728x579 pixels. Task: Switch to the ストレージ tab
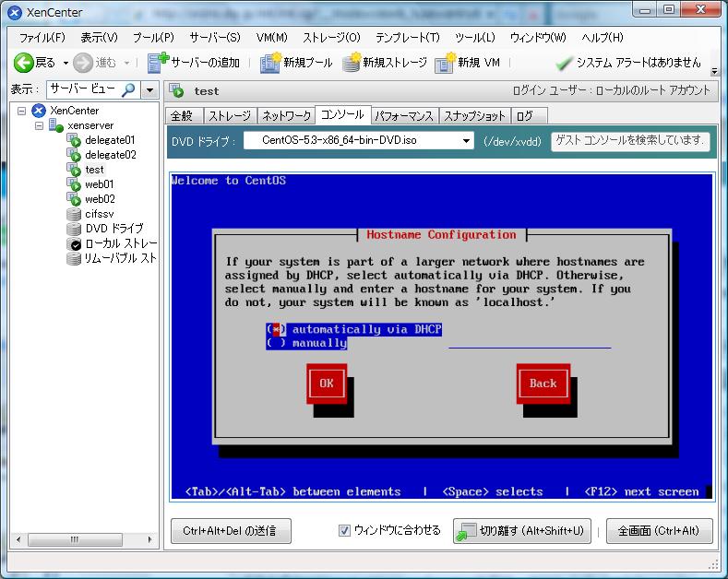click(230, 115)
